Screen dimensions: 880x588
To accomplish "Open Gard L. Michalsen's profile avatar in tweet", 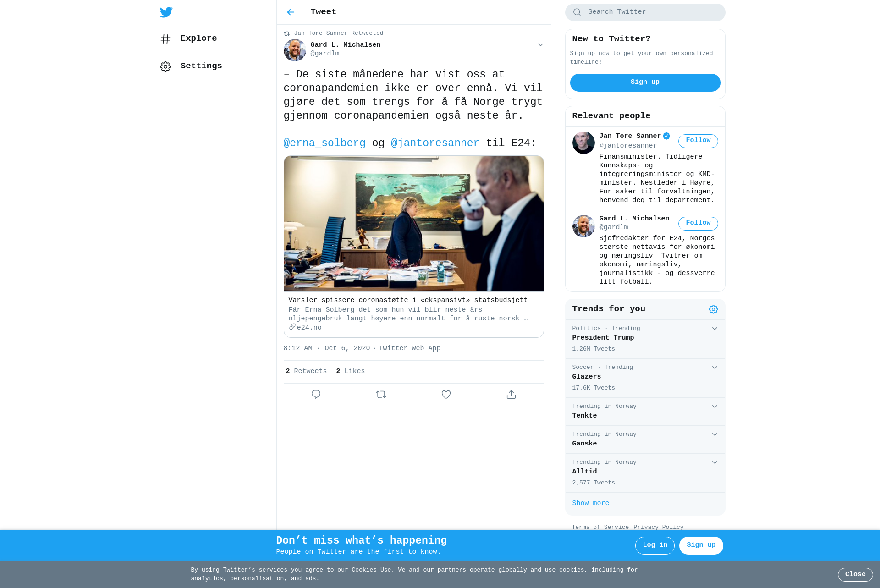I will coord(295,50).
